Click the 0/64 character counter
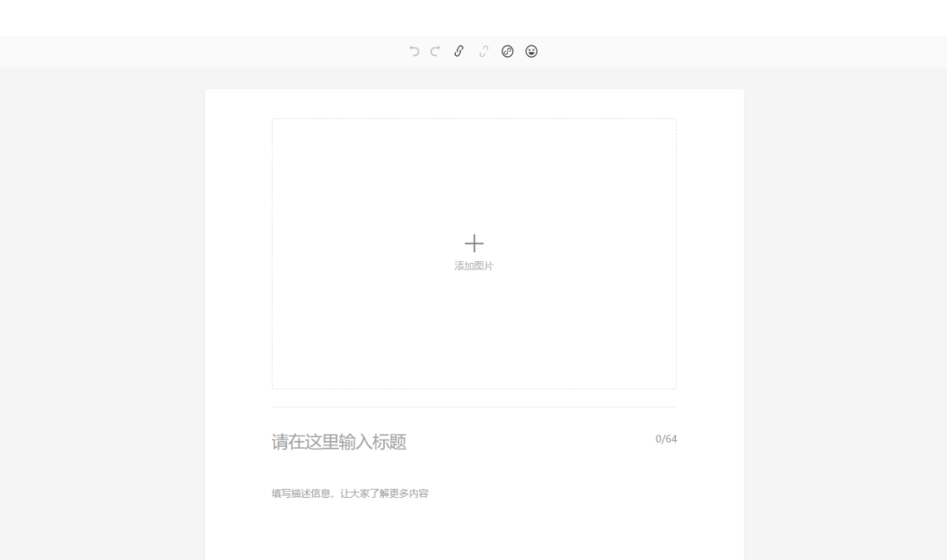The width and height of the screenshot is (947, 560). coord(666,439)
